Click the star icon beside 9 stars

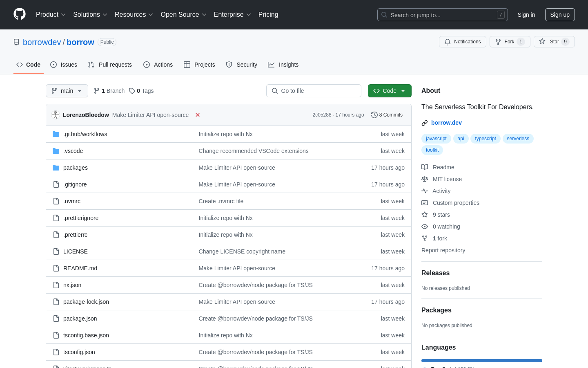(425, 215)
